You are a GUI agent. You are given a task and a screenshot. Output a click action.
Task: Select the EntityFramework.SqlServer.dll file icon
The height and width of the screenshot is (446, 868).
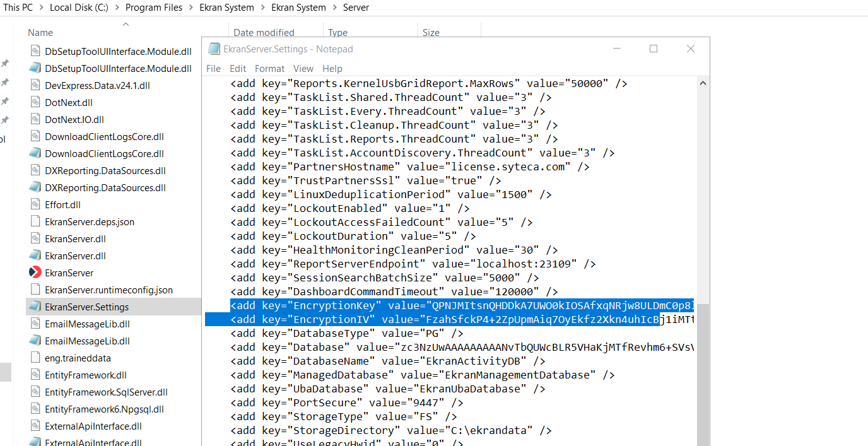pyautogui.click(x=35, y=392)
